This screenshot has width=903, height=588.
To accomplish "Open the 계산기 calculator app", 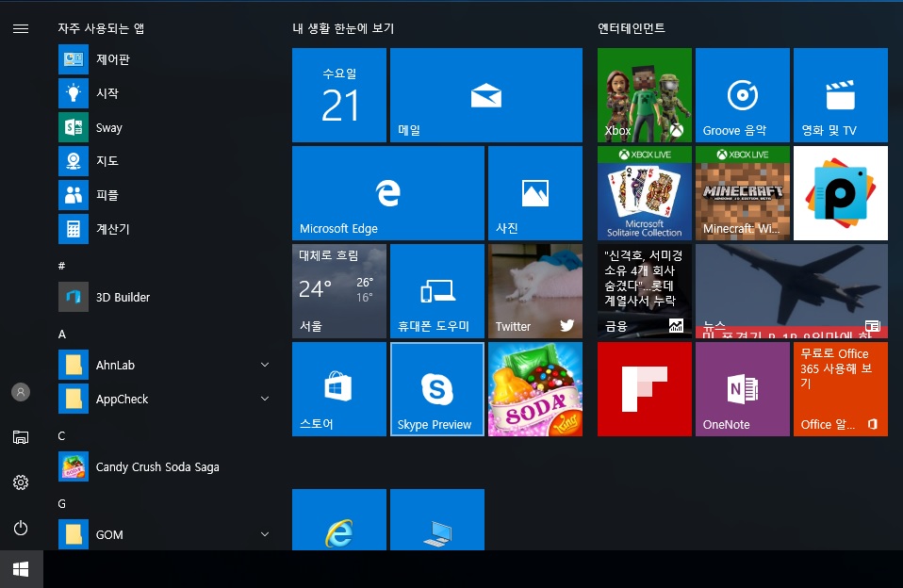I will [164, 229].
